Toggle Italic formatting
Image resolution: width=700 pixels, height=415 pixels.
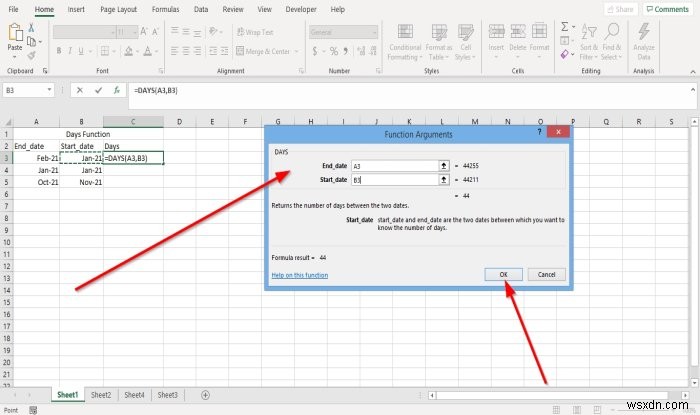(70, 51)
